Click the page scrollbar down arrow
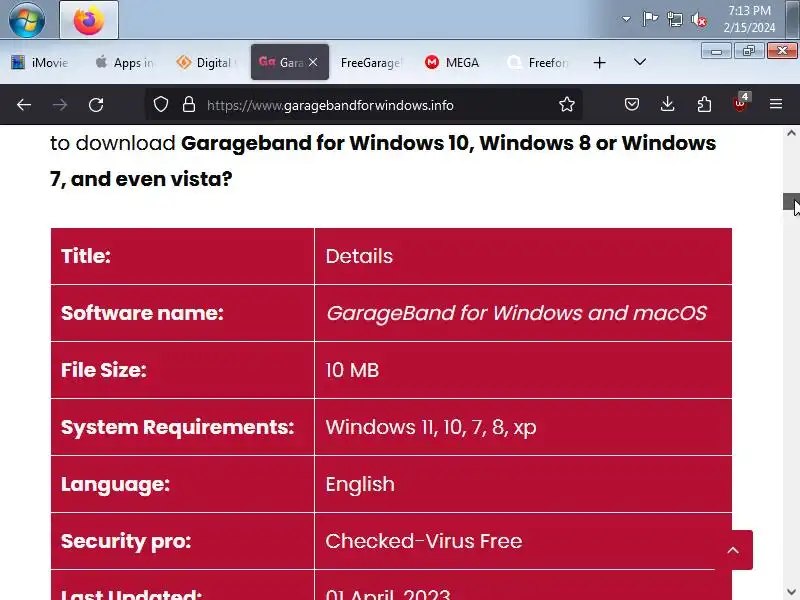The height and width of the screenshot is (600, 800). (x=791, y=591)
